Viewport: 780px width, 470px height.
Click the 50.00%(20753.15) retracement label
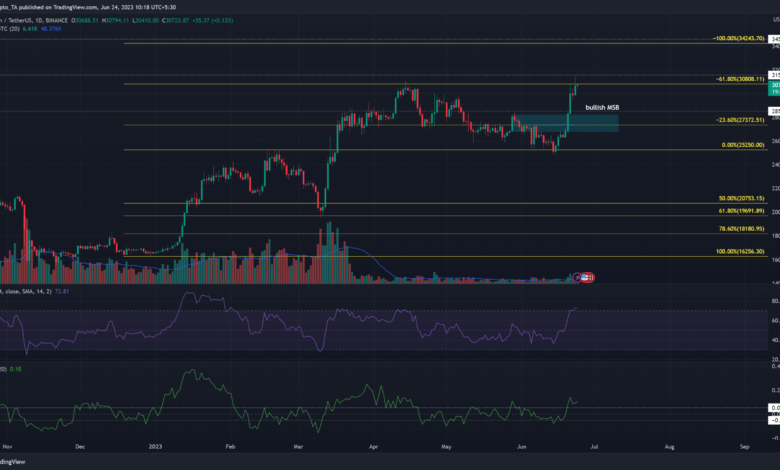coord(741,199)
